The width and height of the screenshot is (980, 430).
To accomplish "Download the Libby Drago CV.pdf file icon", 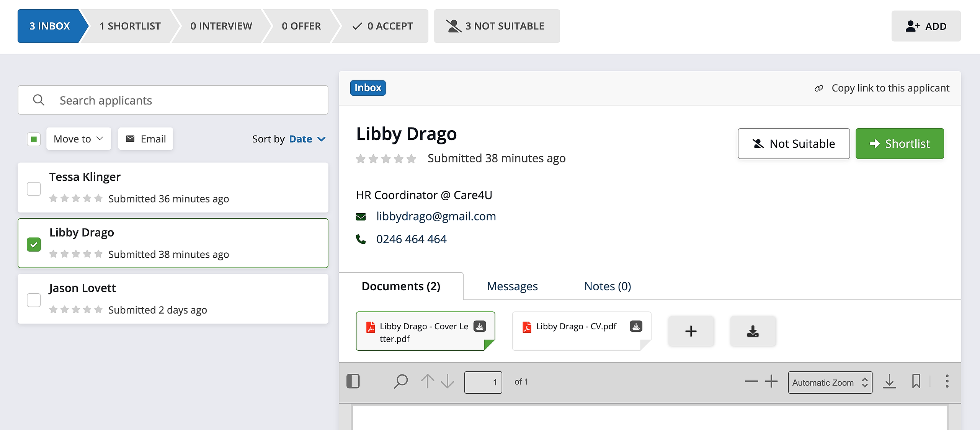I will pos(636,326).
